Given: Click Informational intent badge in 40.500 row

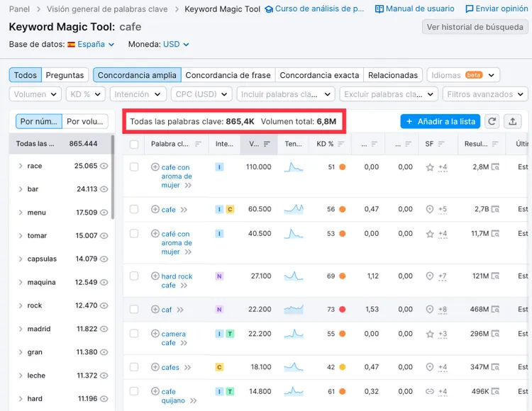Looking at the screenshot, I should pos(219,233).
